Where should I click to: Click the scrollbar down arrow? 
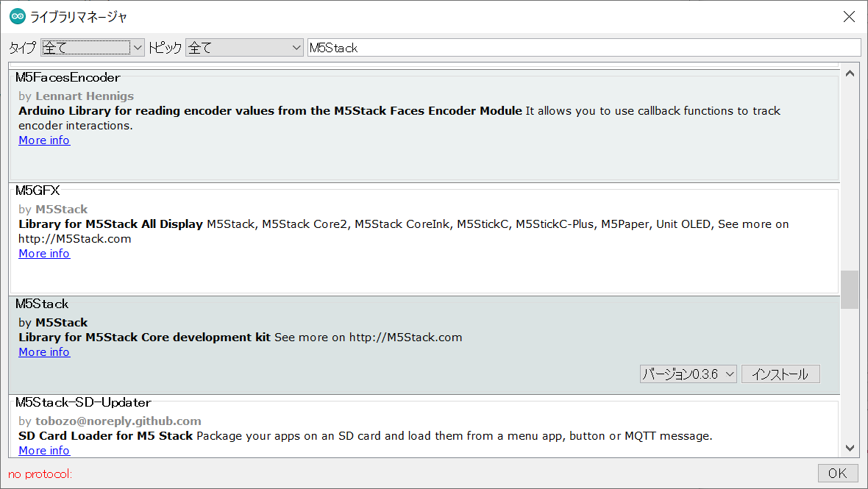click(x=850, y=448)
